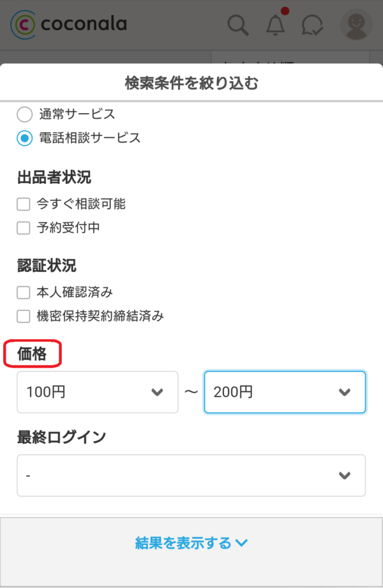
Task: Click the coconala wordmark text
Action: point(84,24)
